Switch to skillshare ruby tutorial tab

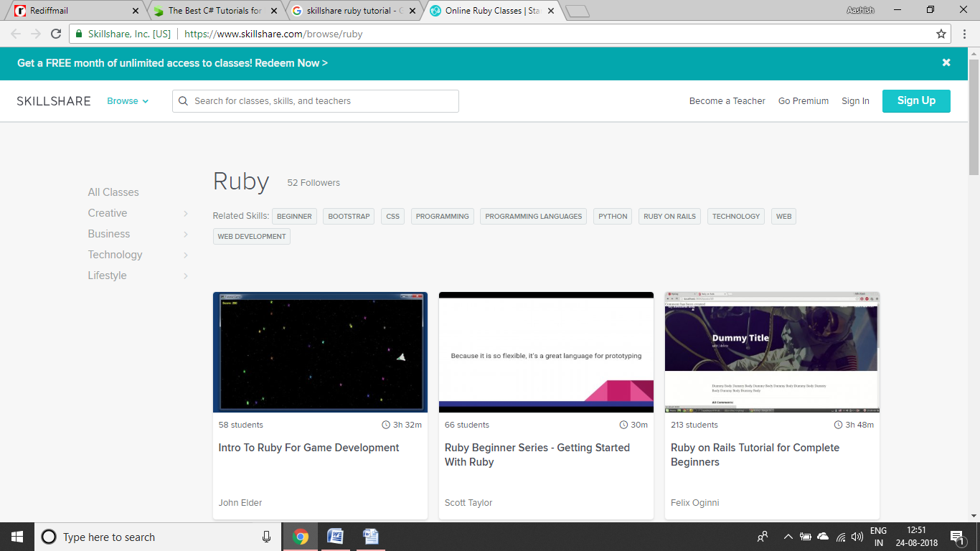tap(352, 11)
